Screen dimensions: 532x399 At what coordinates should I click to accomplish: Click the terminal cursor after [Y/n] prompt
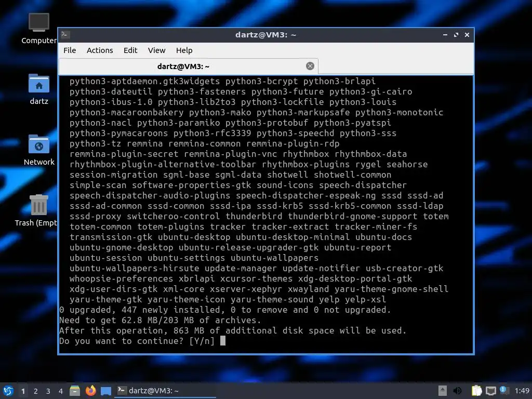click(222, 341)
